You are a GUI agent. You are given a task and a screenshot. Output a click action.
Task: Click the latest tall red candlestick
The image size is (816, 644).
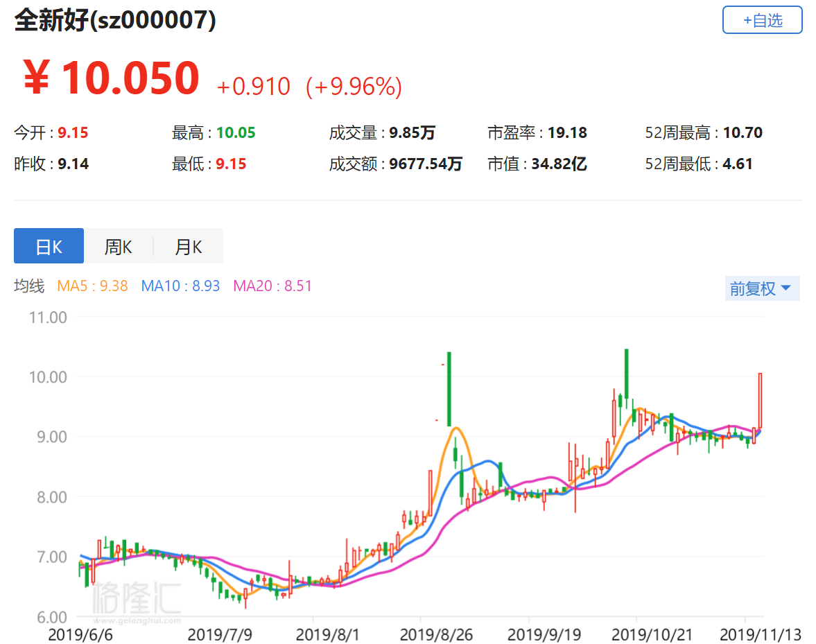coord(761,401)
